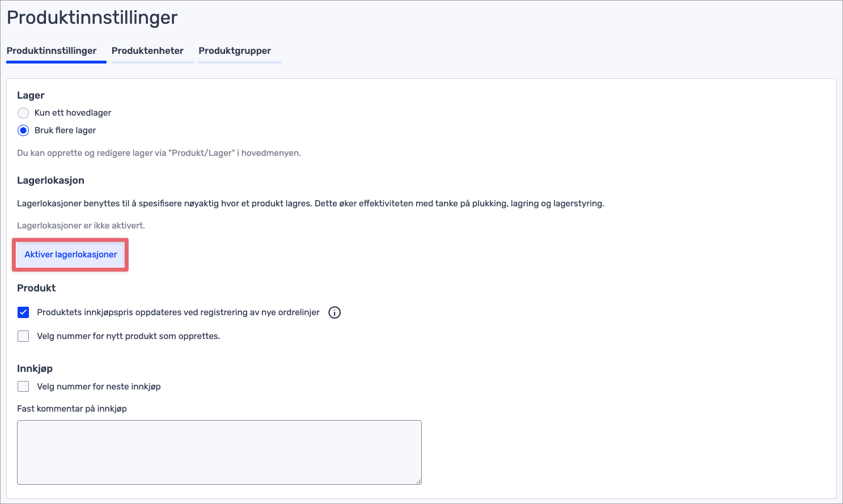Uncheck the innkjøpspris oppdateres checkbox
Image resolution: width=843 pixels, height=504 pixels.
pyautogui.click(x=23, y=312)
